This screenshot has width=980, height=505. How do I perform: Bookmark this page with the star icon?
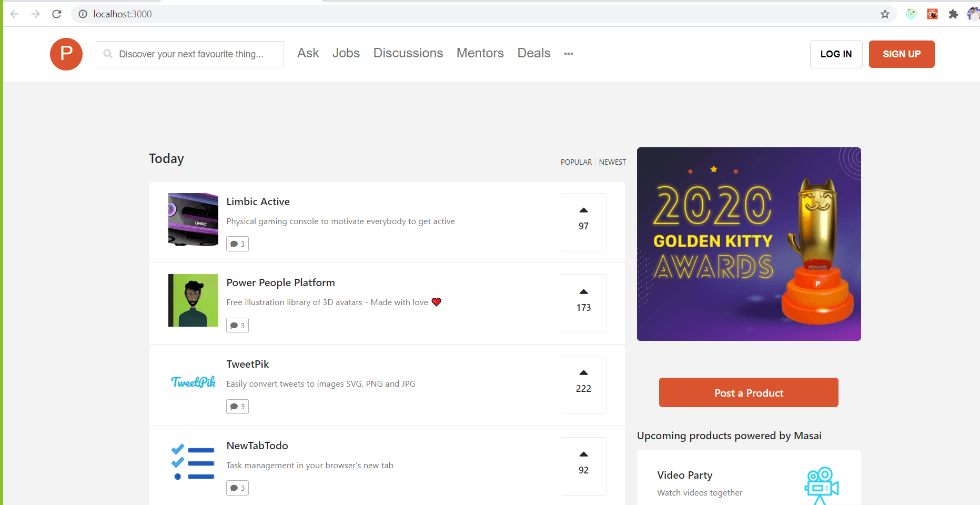(x=885, y=14)
